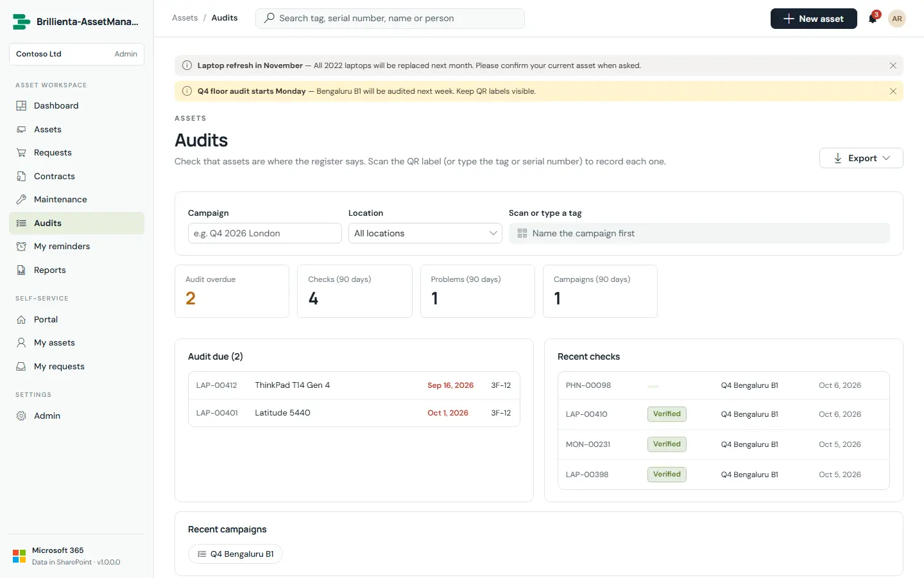Click the Admin gear icon

pos(21,416)
